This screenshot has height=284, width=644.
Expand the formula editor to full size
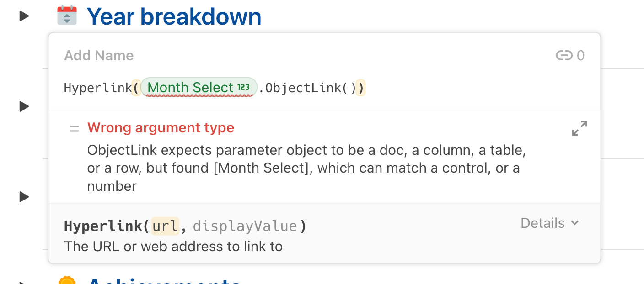coord(580,128)
